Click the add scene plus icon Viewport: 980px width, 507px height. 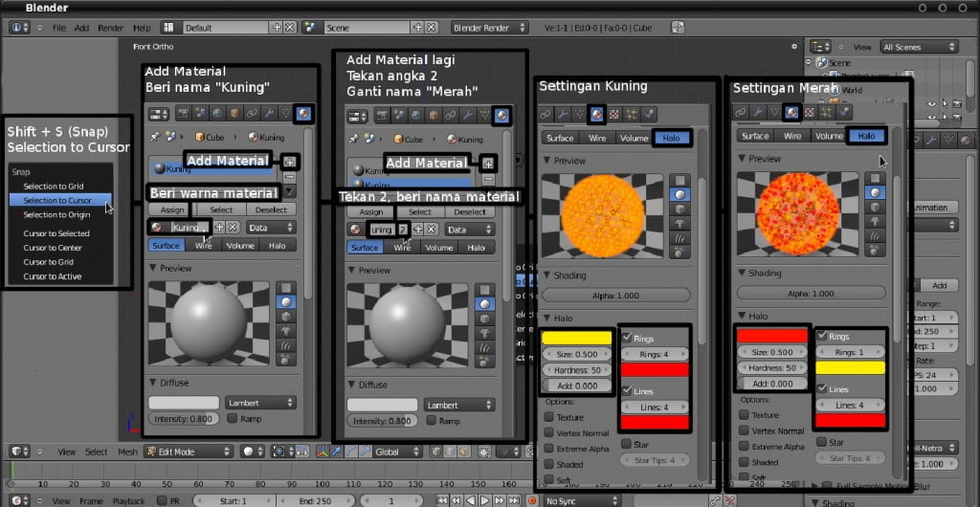click(x=417, y=28)
